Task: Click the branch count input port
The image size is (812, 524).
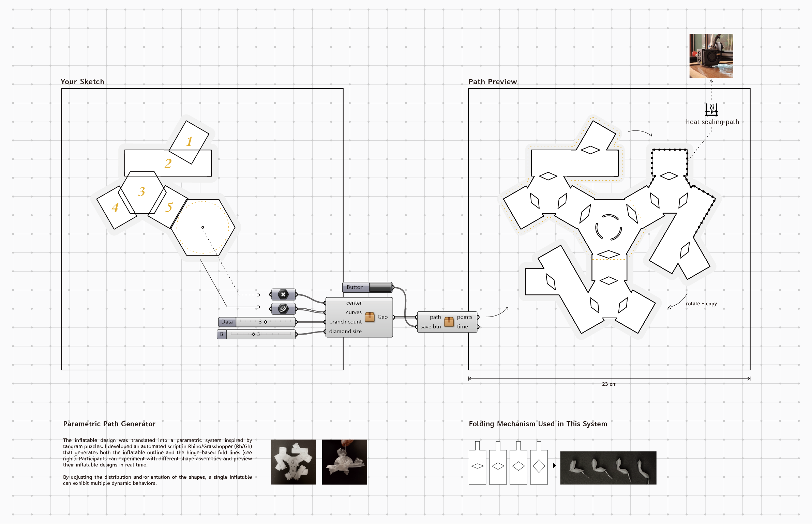Action: pos(325,322)
